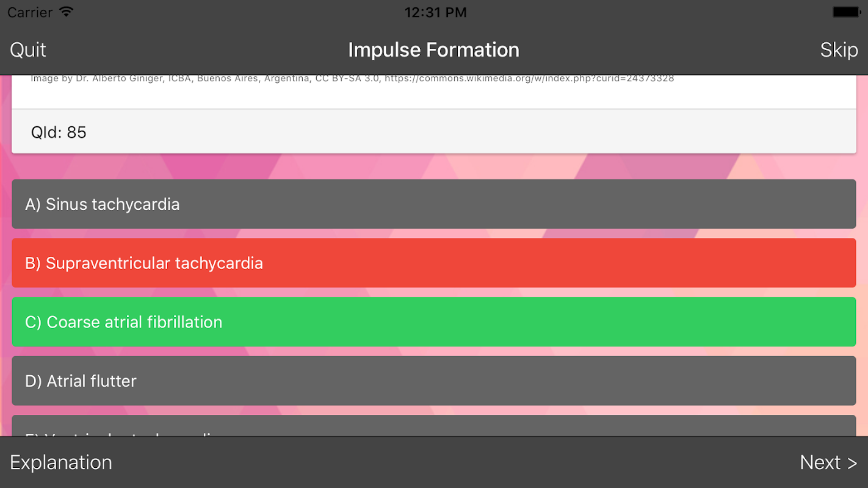Tap the Wi-Fi signal icon in status bar
This screenshot has width=868, height=488.
click(67, 12)
